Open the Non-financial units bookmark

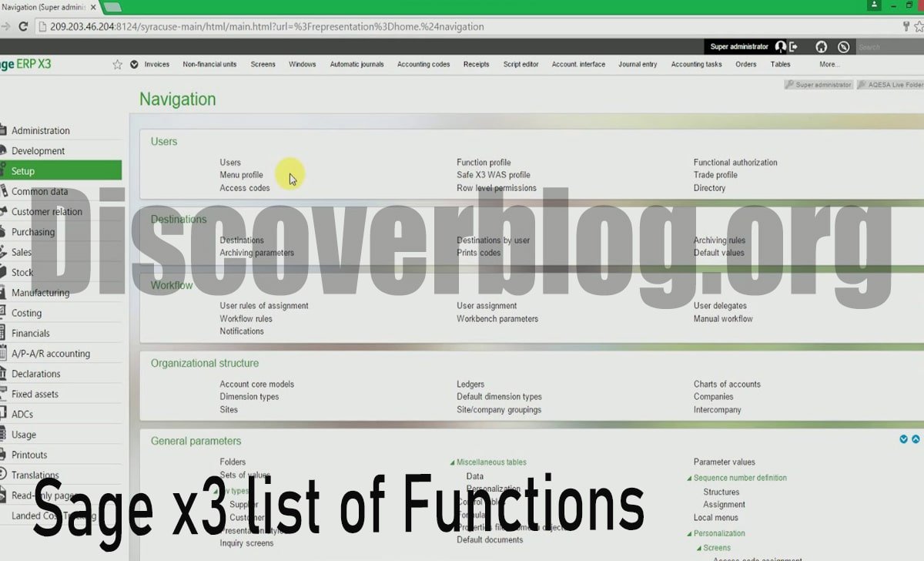[x=209, y=65]
